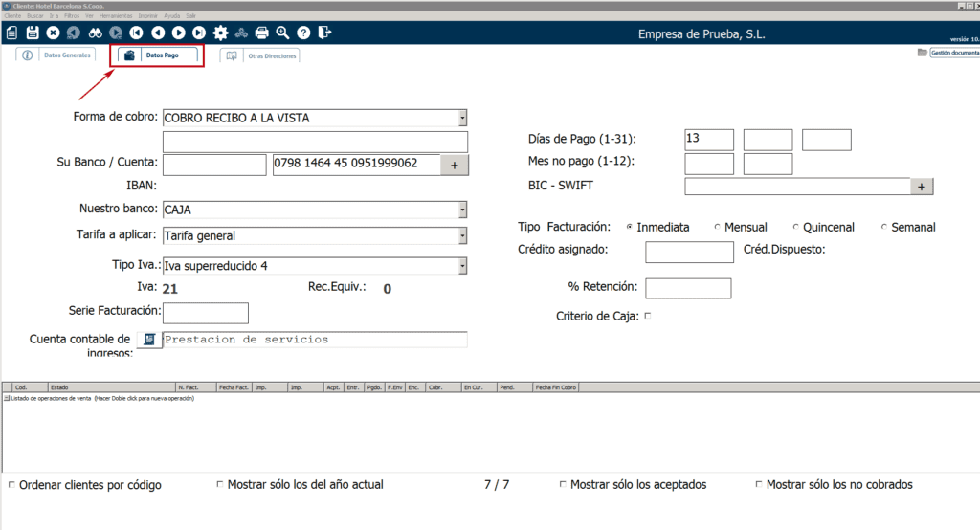The image size is (980, 530).
Task: Open the Tipo Iva dropdown list
Action: tap(462, 266)
